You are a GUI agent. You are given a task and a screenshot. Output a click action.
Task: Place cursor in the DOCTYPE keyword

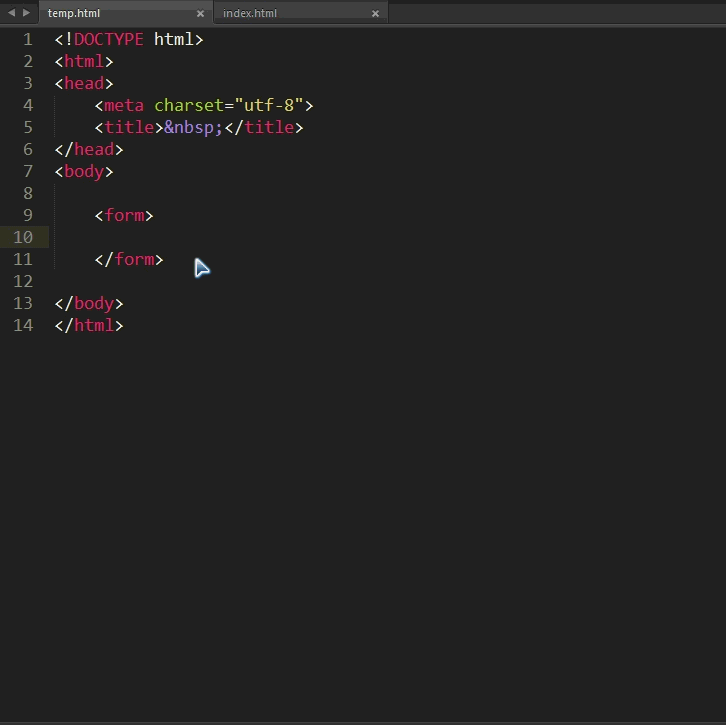[x=108, y=40]
